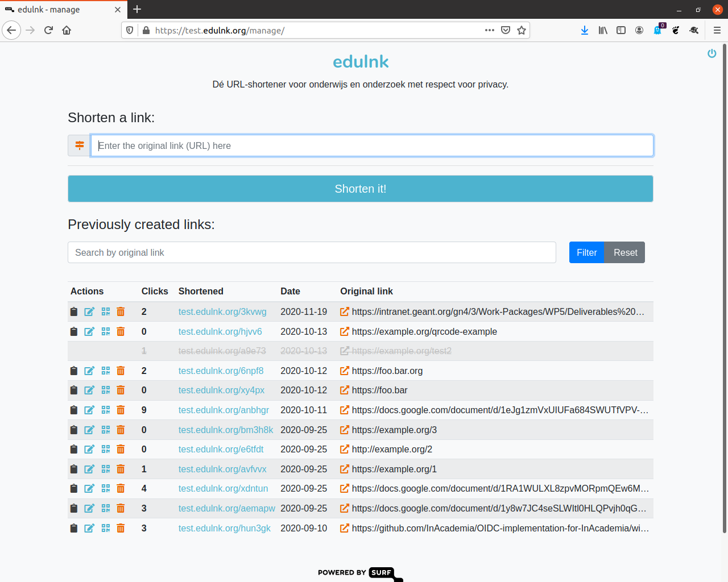Show QR code for test.edulnk.org/hun3gk
The width and height of the screenshot is (728, 582).
coord(106,528)
